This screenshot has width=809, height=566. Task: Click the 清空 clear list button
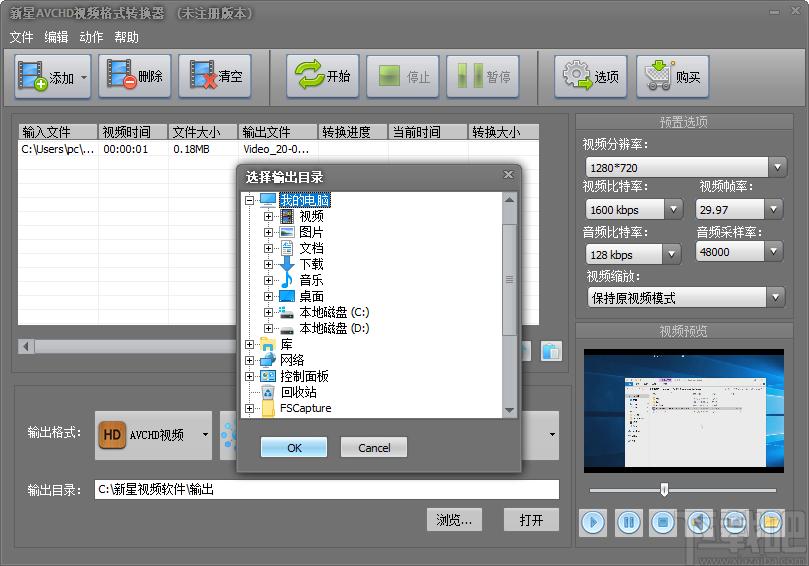[215, 76]
